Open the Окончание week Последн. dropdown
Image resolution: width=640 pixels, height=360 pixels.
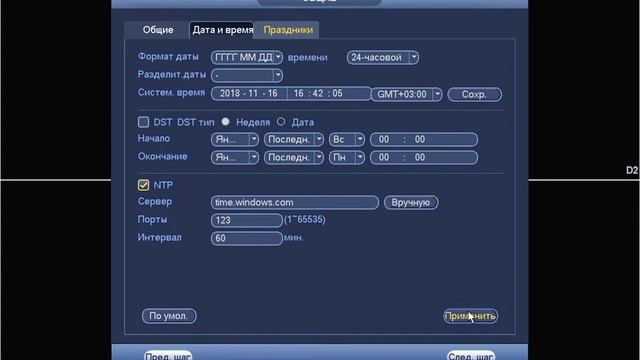pos(293,158)
